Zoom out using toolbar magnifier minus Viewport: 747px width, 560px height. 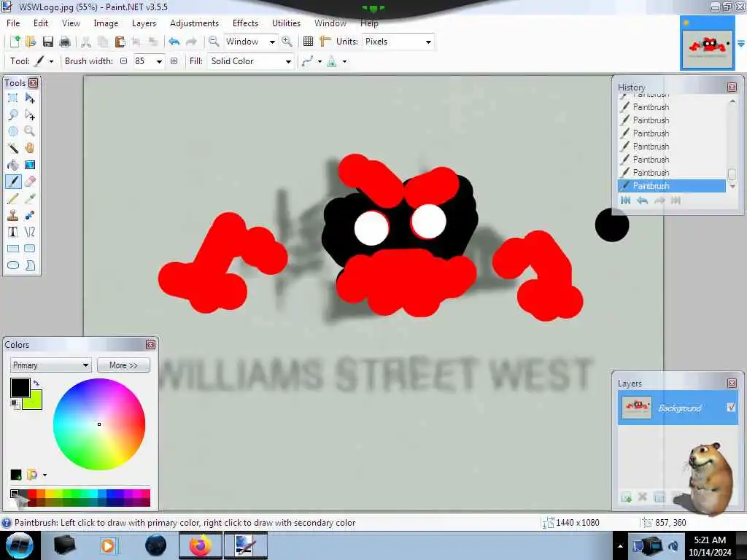click(x=214, y=42)
